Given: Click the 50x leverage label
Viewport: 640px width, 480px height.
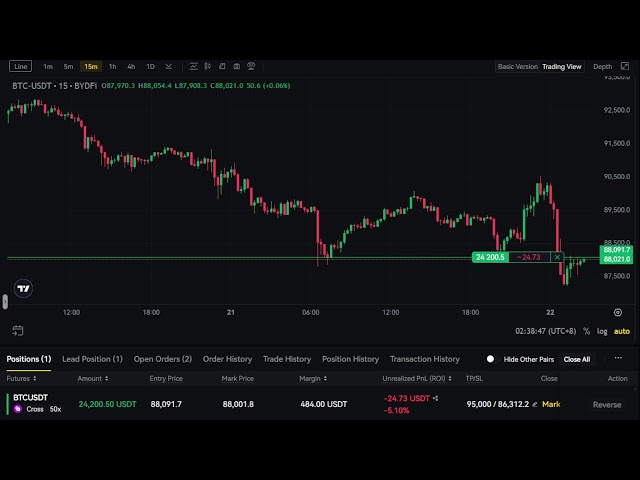Looking at the screenshot, I should (56, 409).
